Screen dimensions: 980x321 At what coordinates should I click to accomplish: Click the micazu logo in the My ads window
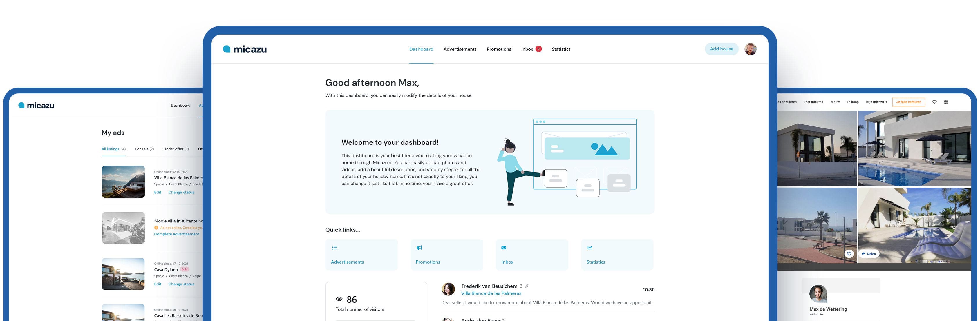coord(36,105)
